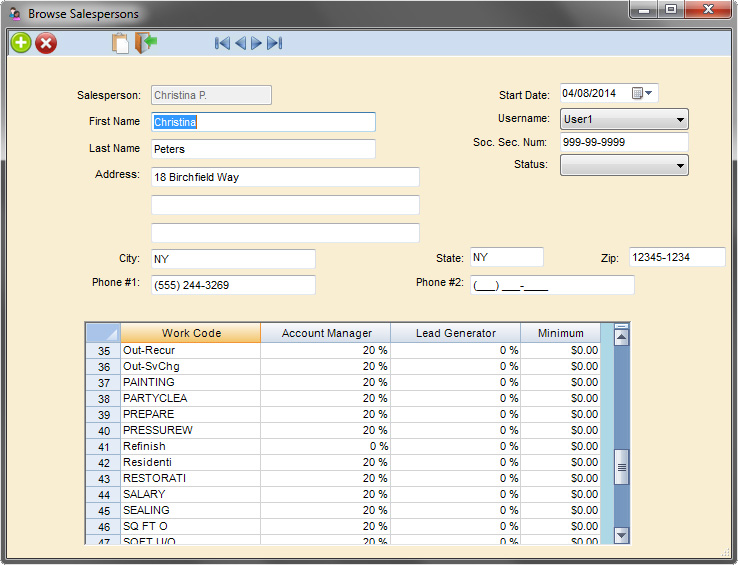Image resolution: width=738 pixels, height=565 pixels.
Task: Go to previous record arrow
Action: pos(241,43)
